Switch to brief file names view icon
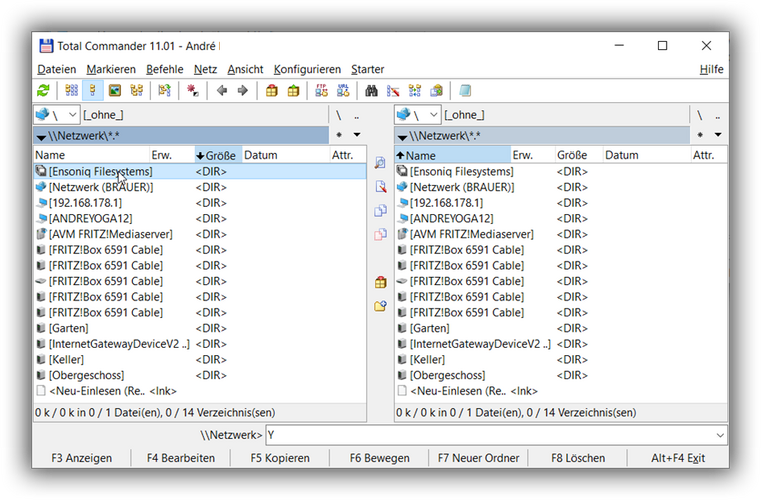The width and height of the screenshot is (761, 500). tap(71, 91)
